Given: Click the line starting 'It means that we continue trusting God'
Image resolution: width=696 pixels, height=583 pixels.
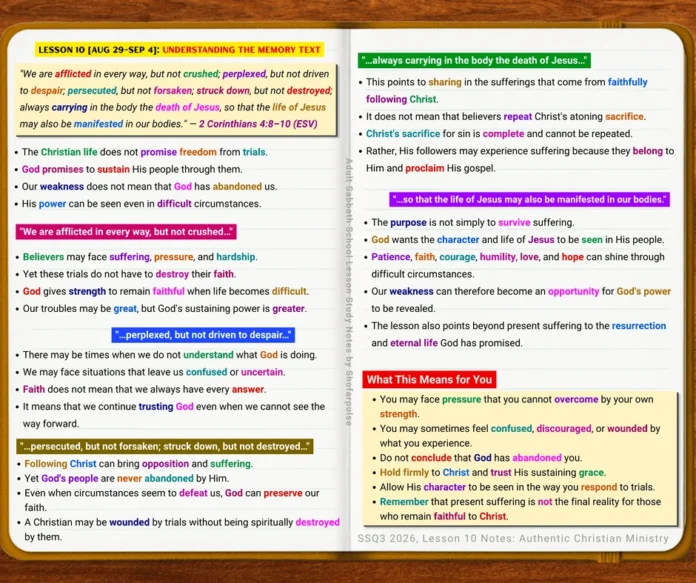Looking at the screenshot, I should pos(174,407).
